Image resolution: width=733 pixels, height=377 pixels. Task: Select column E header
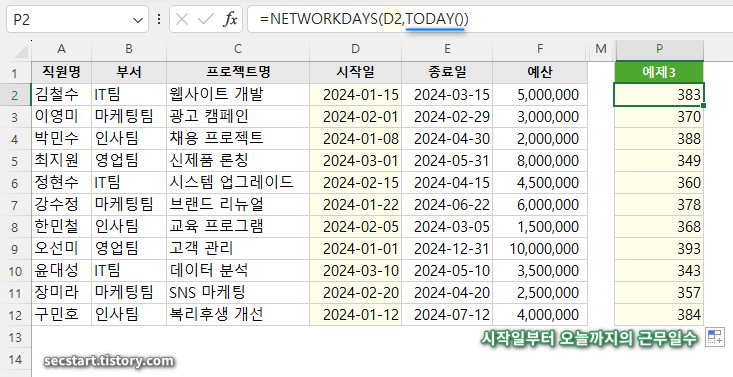[x=447, y=49]
